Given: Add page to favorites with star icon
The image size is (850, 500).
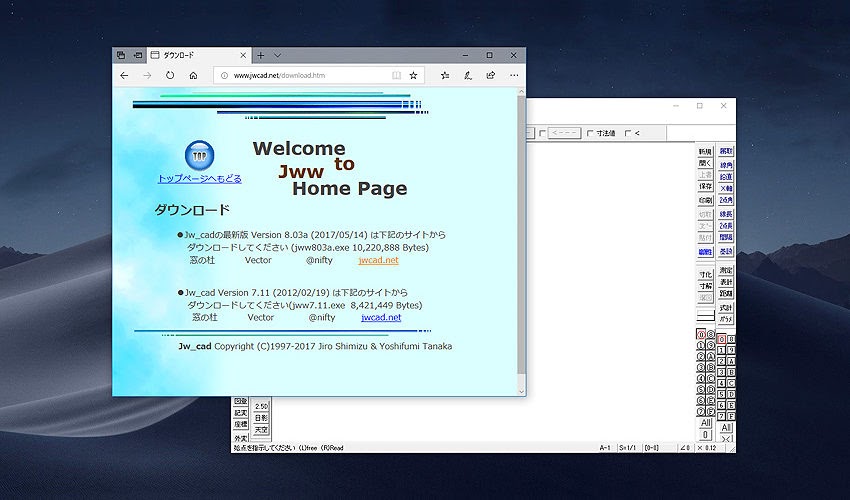Looking at the screenshot, I should [413, 75].
